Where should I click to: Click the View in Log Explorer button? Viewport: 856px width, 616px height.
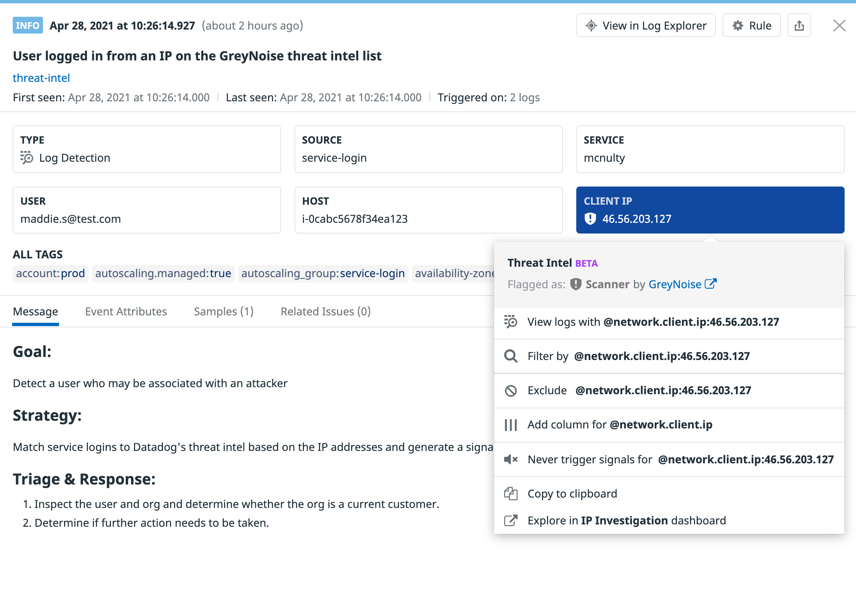(x=645, y=25)
